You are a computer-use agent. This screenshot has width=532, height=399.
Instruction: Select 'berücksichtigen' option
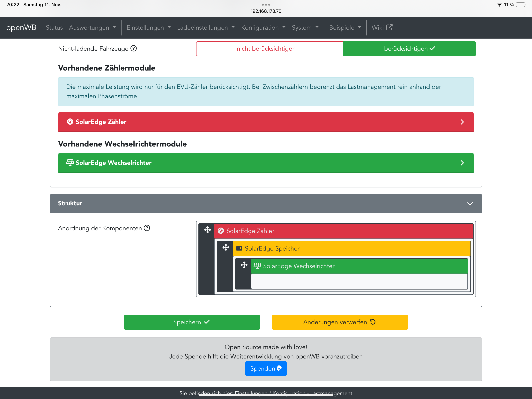coord(409,49)
